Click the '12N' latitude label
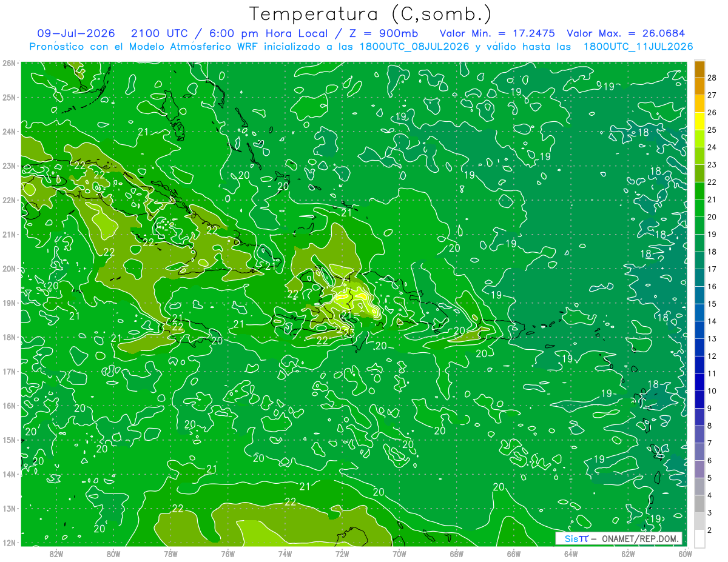The image size is (728, 562). [9, 543]
